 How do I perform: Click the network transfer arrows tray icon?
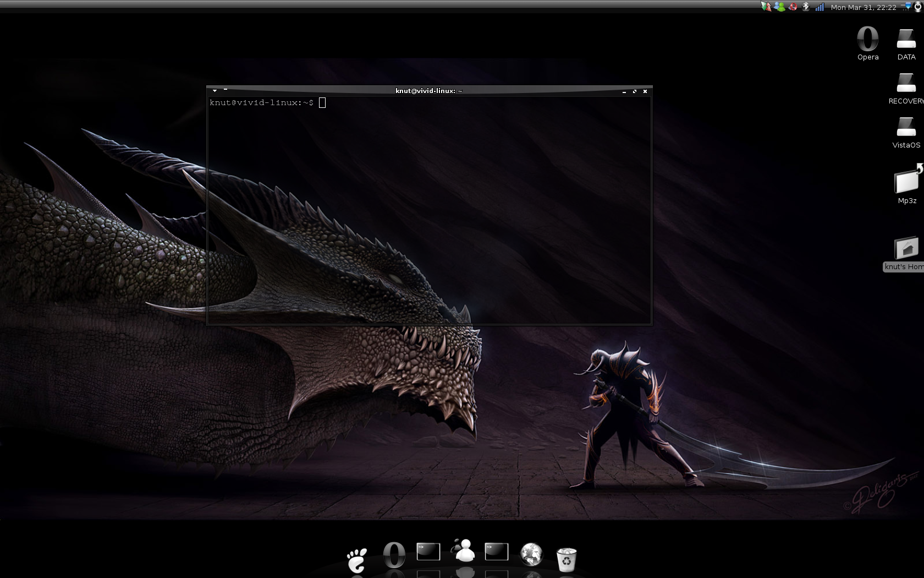[766, 7]
